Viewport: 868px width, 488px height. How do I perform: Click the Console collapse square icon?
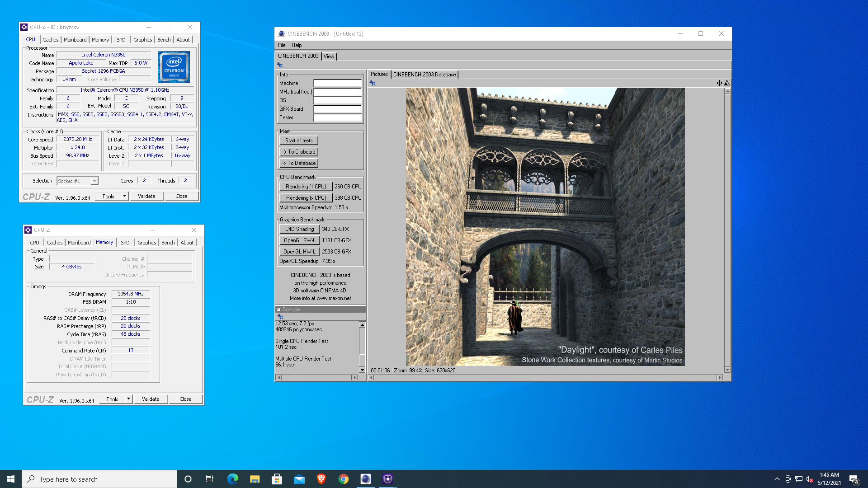[278, 310]
